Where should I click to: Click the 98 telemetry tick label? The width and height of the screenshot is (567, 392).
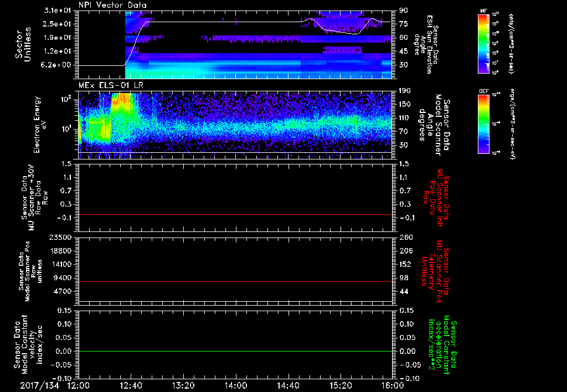404,278
